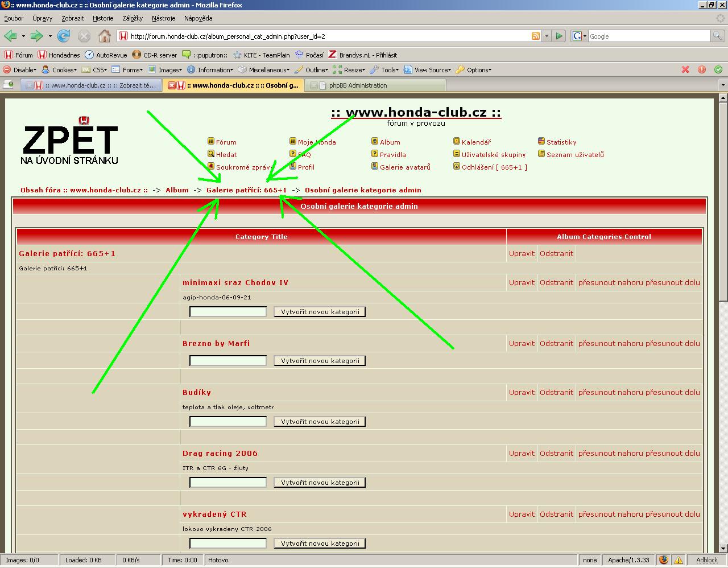Screen dimensions: 728x568
Task: Close the 'Osobní g...' active tab
Action: tap(172, 85)
